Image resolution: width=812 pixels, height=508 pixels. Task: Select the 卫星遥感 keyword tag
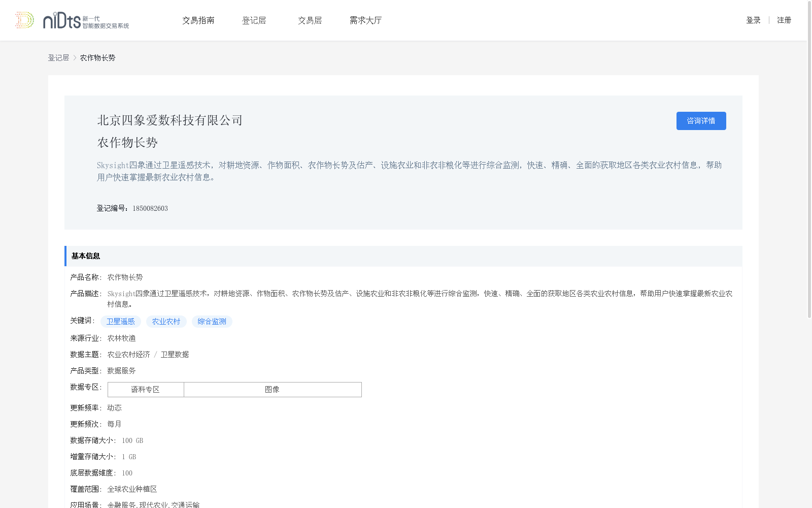pos(121,322)
